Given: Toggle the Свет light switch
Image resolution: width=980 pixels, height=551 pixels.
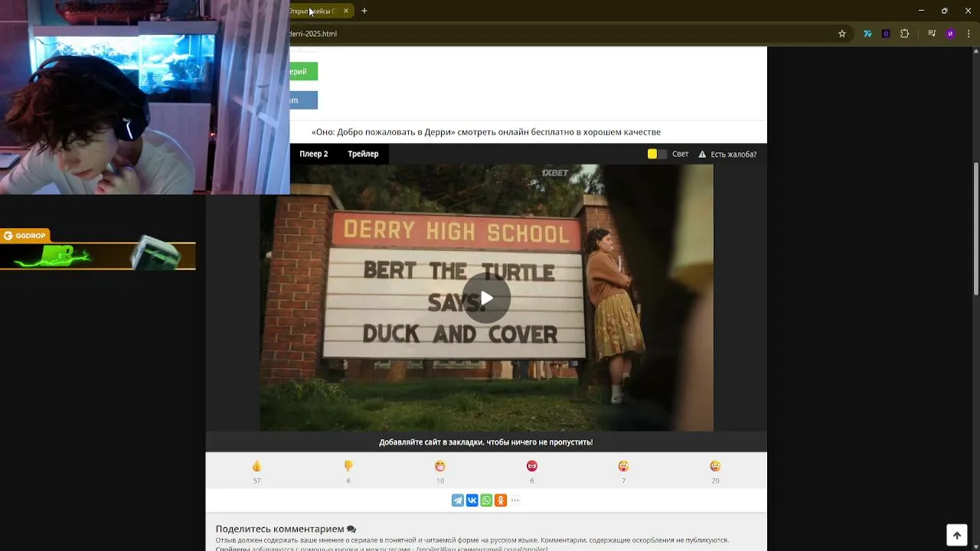Looking at the screenshot, I should [657, 154].
